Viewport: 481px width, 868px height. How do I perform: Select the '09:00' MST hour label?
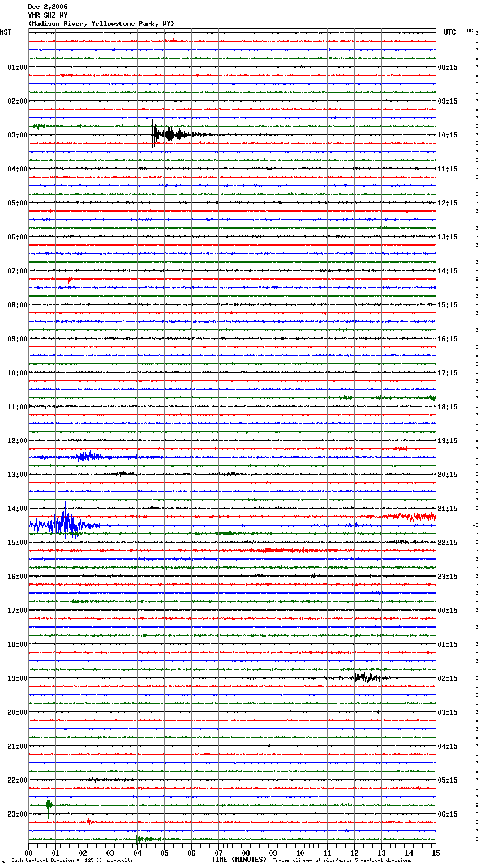point(18,339)
